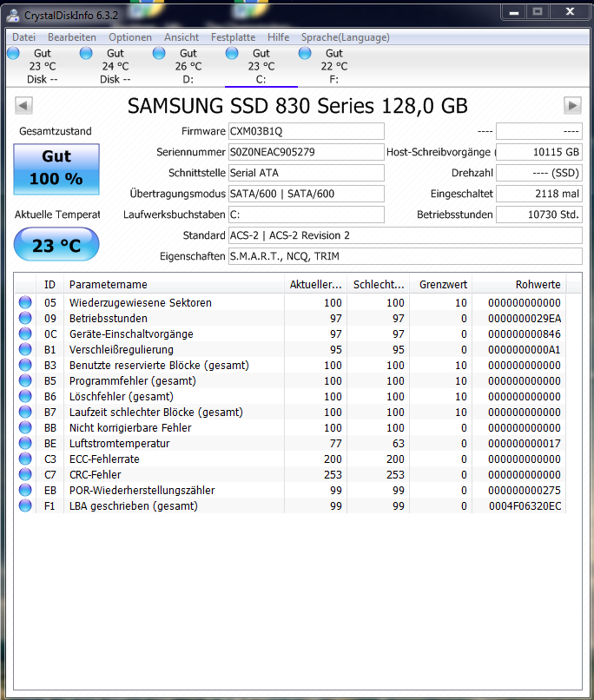Click status icon for Betriebsstunden row 09
Screen dimensions: 594x700
25,318
